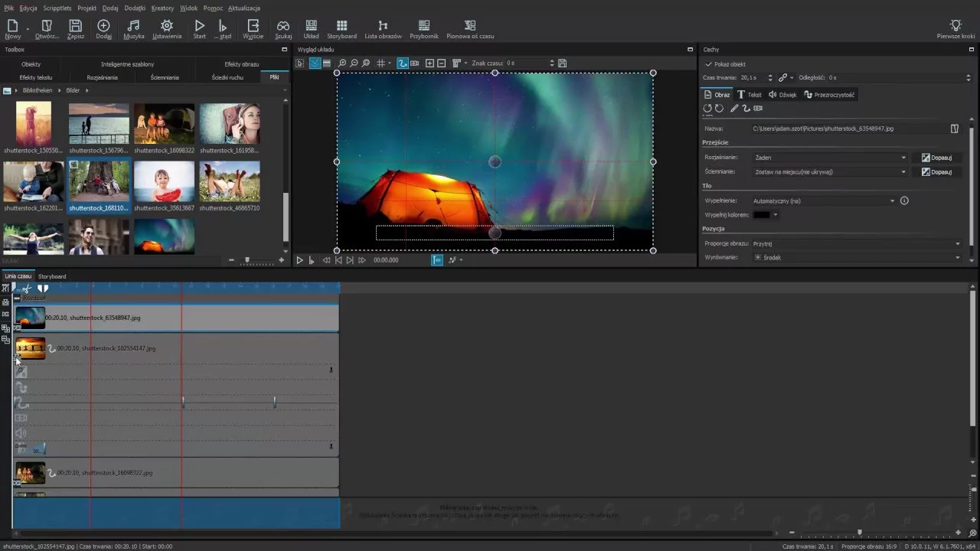Collapse the Rozdział chapter on the timeline

[x=17, y=298]
